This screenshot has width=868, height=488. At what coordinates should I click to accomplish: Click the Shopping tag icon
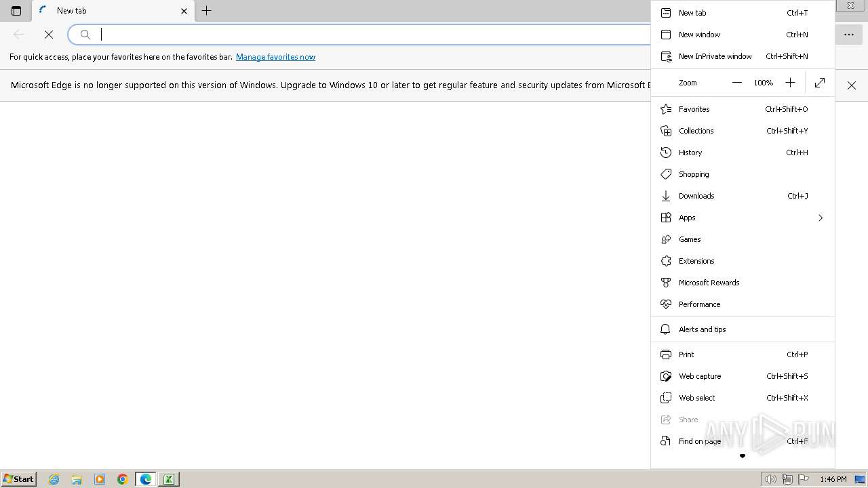(666, 174)
